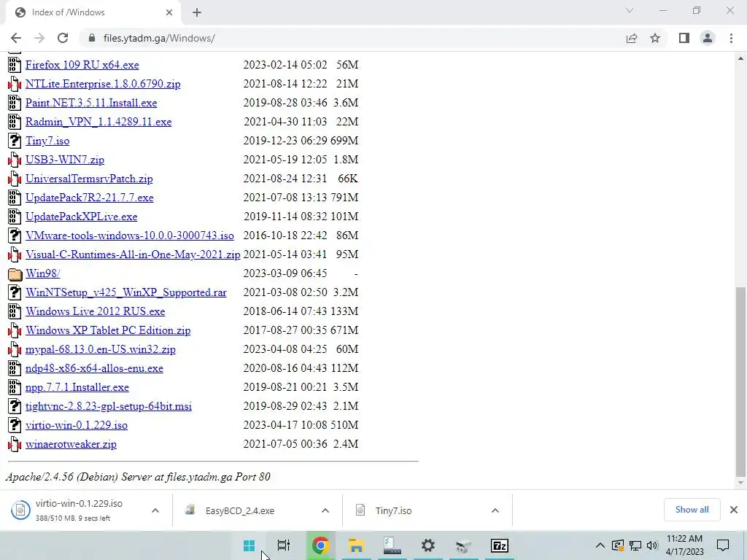Screen dimensions: 747x560
Task: Click the Win98 folder icon
Action: 15,274
